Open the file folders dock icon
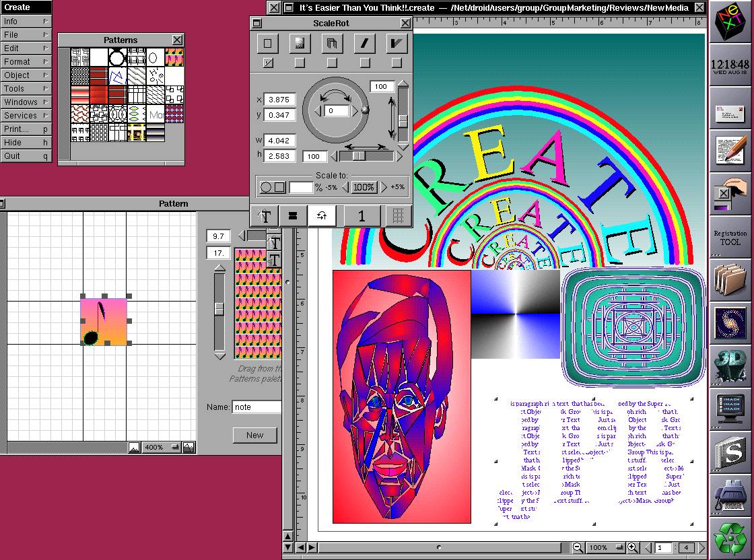This screenshot has width=754, height=560. coord(730,280)
